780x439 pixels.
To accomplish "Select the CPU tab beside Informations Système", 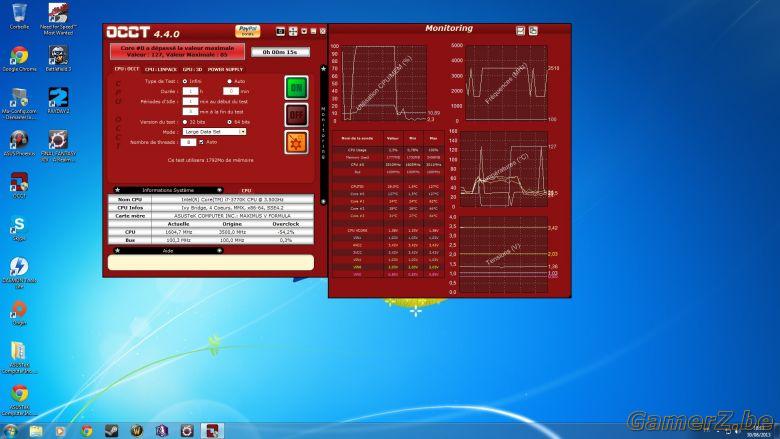I will click(246, 190).
